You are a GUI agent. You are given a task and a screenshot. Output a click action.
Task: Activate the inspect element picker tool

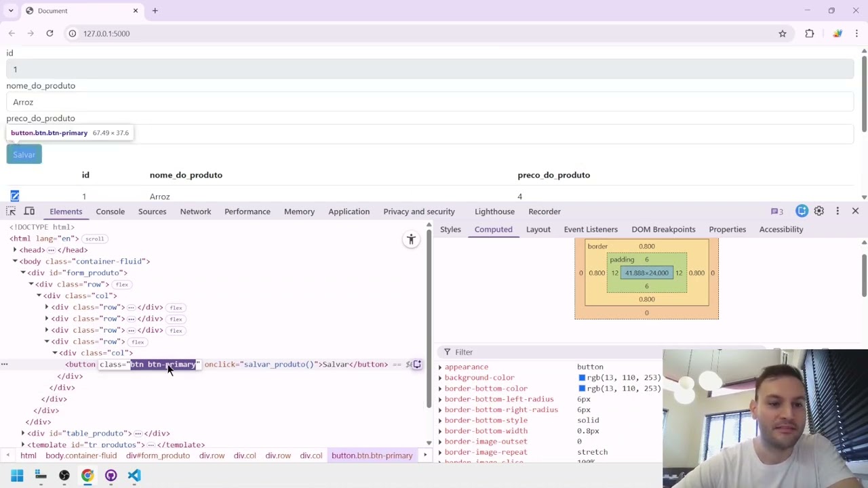click(11, 211)
